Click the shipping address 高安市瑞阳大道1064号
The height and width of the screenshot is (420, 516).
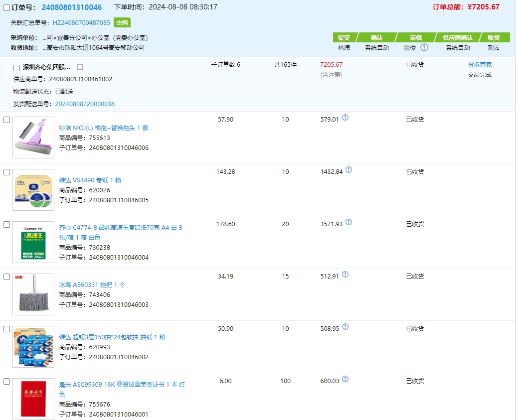point(93,48)
